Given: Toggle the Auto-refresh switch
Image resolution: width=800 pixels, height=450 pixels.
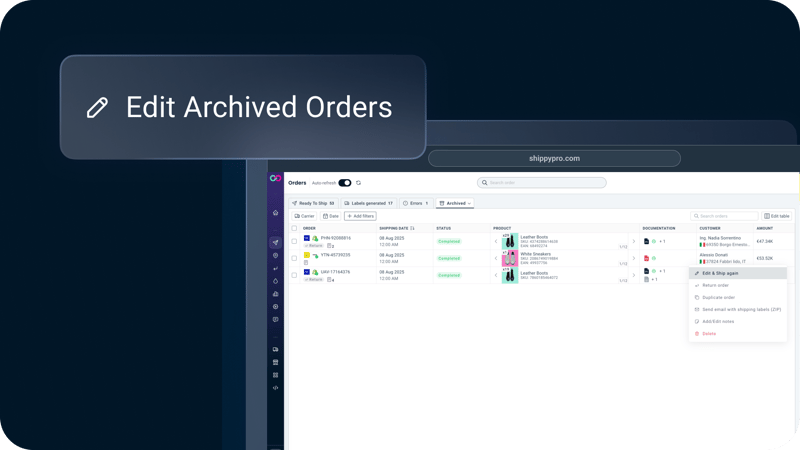Looking at the screenshot, I should click(345, 183).
